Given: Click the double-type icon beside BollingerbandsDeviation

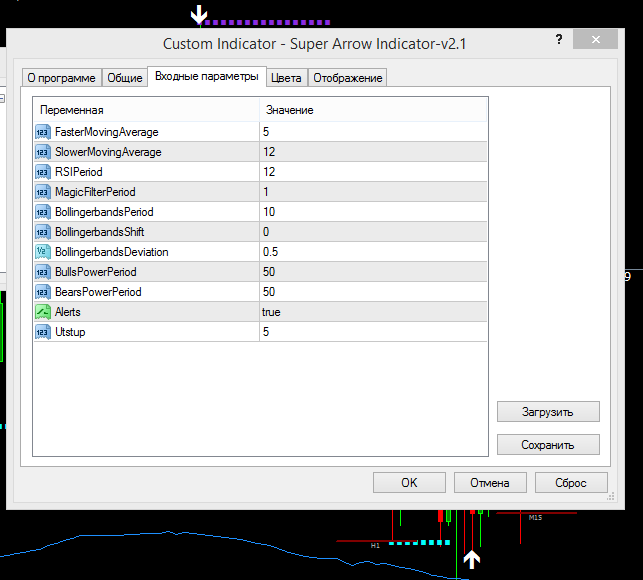Looking at the screenshot, I should [43, 252].
